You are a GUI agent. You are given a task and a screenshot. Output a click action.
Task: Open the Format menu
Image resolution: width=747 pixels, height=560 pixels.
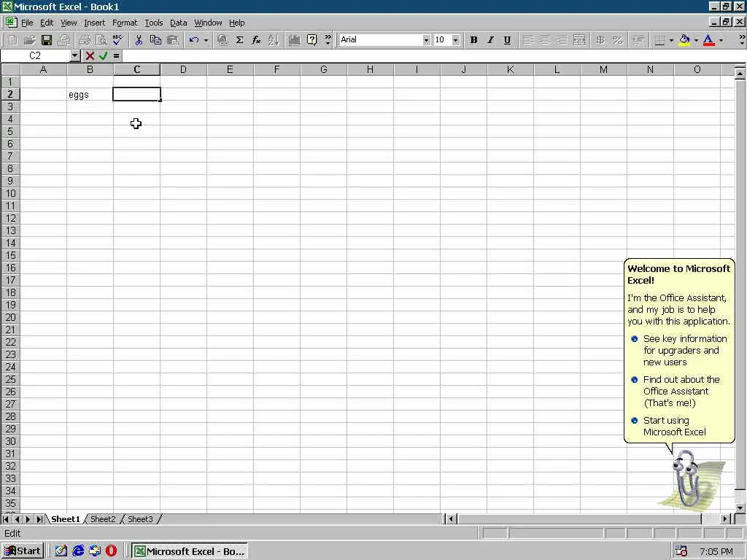pos(125,23)
